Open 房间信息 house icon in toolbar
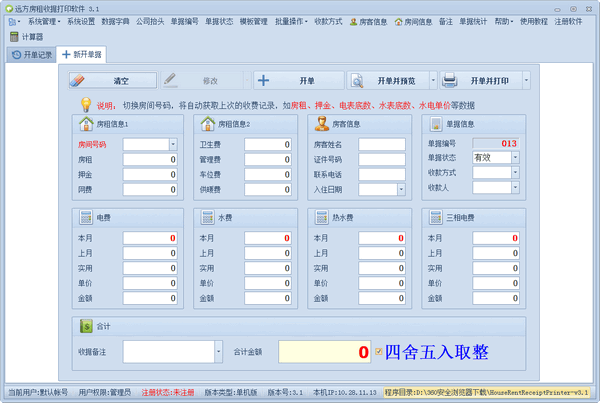600x403 pixels. [413, 20]
